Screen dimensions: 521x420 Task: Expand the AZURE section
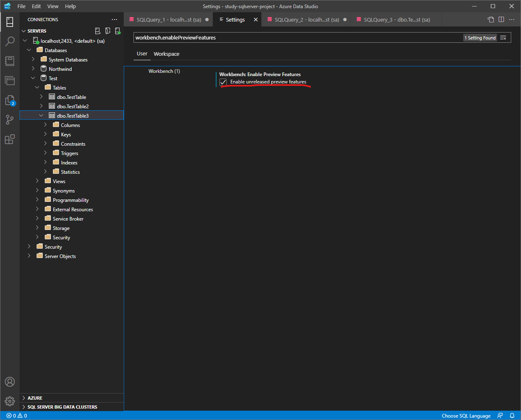[24, 398]
